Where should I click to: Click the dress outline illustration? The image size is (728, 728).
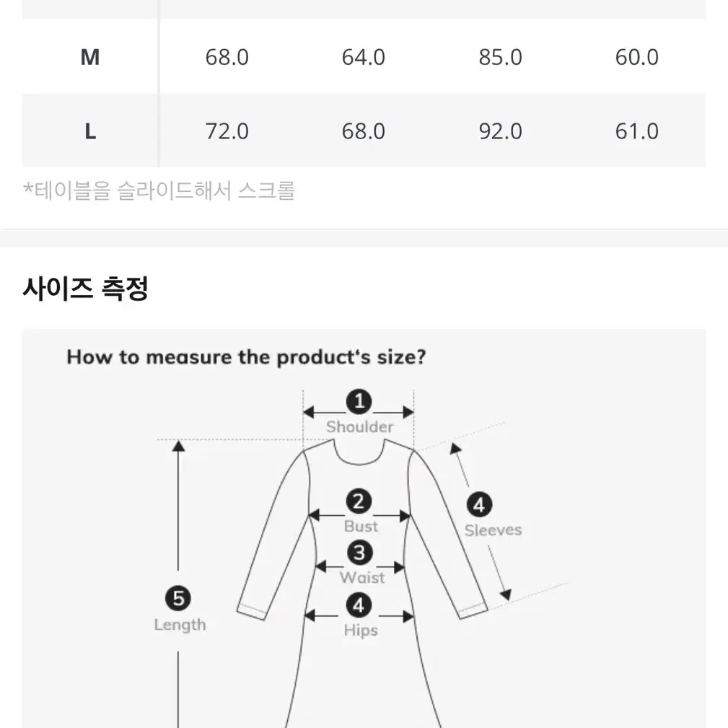[362, 584]
